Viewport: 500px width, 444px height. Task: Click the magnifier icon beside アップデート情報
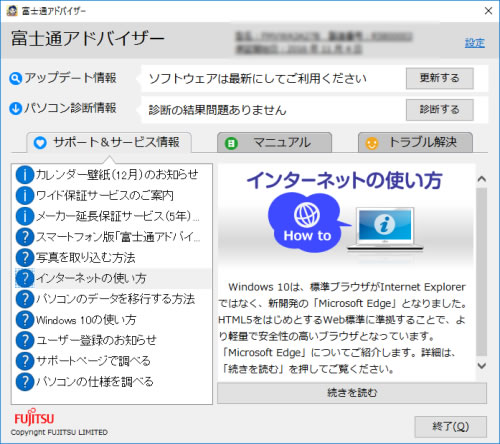click(x=15, y=79)
